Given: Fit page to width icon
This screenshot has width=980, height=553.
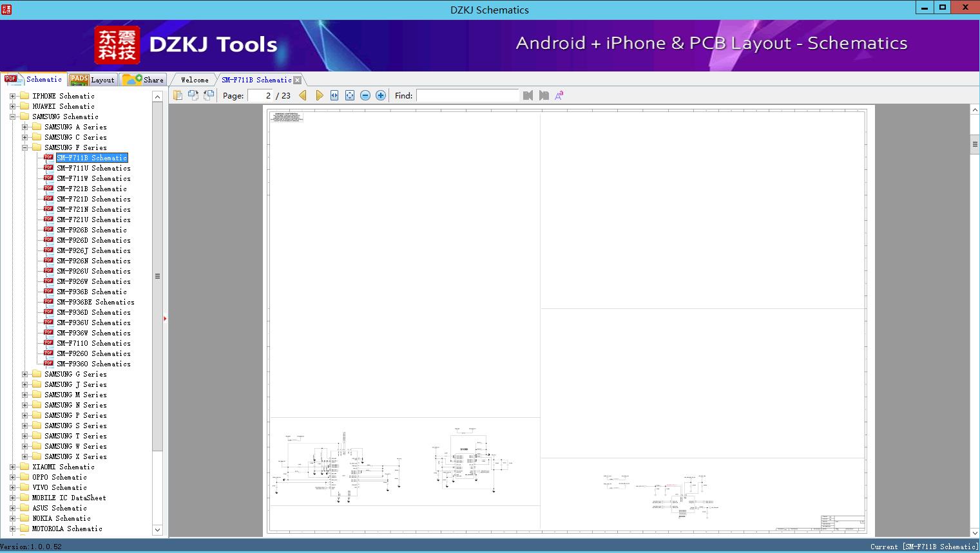Looking at the screenshot, I should (x=334, y=95).
